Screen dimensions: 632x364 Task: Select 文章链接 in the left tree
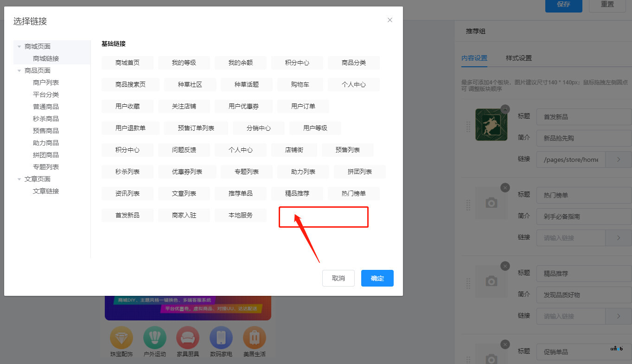coord(46,191)
